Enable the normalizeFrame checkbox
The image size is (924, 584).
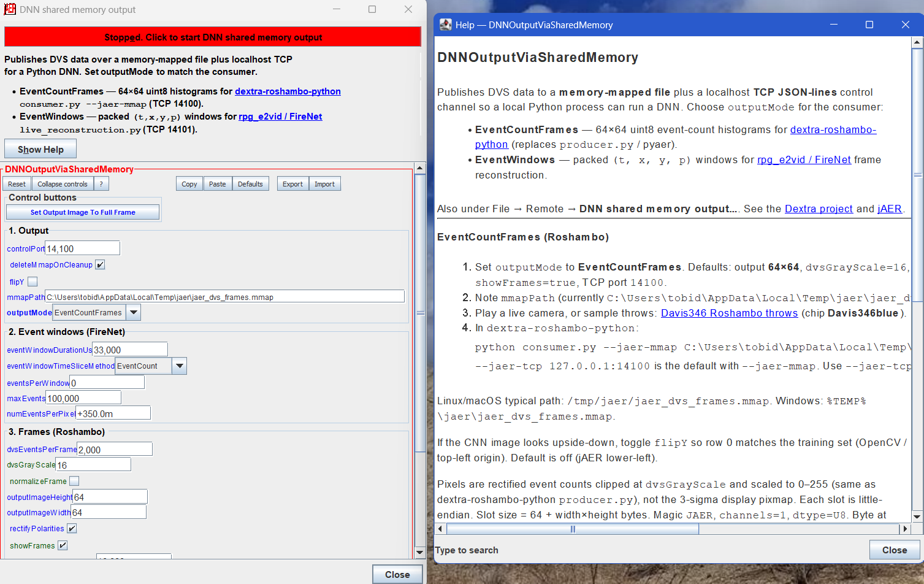tap(74, 481)
